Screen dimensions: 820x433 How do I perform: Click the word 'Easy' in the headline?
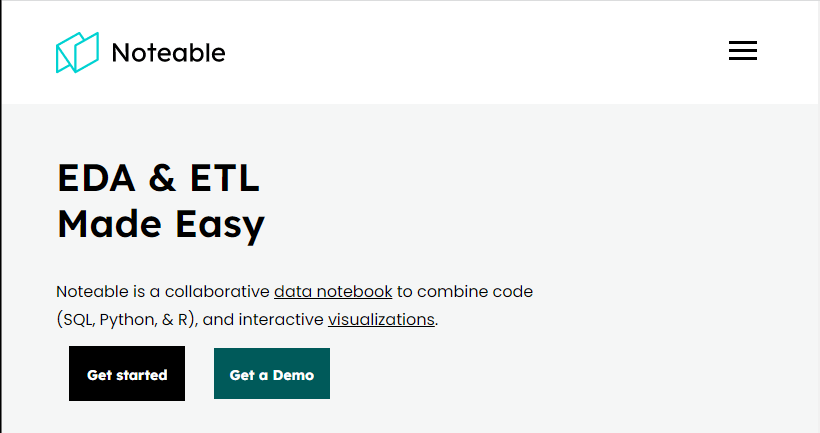pos(220,225)
